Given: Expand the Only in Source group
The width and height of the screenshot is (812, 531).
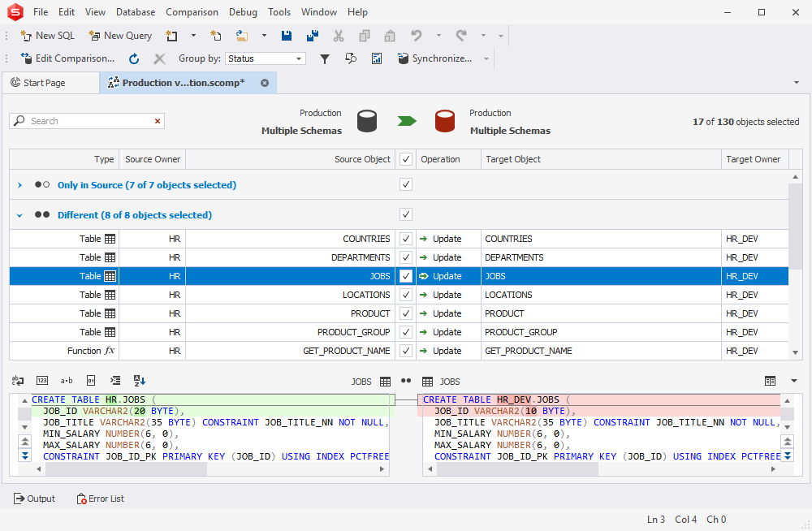Looking at the screenshot, I should pyautogui.click(x=19, y=184).
